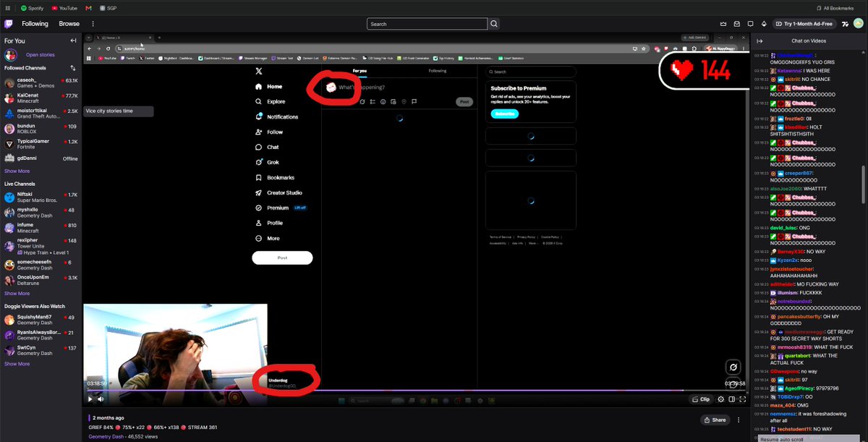Screen dimensions: 868x442
Task: Play the video
Action: (x=90, y=399)
